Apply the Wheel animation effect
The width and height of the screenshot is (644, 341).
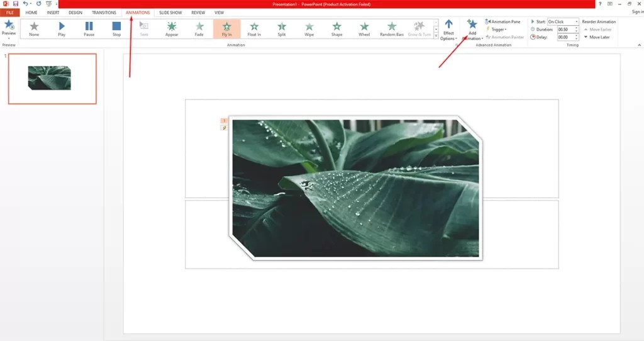(364, 29)
